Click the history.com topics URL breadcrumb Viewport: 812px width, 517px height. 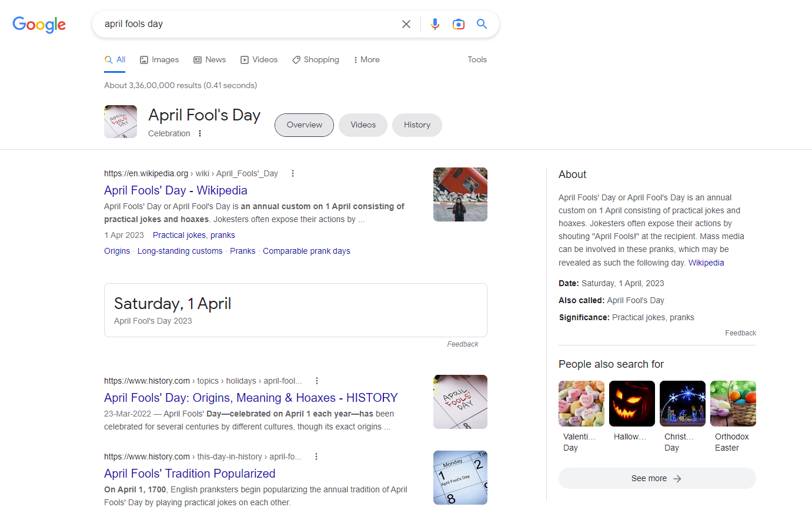tap(203, 381)
